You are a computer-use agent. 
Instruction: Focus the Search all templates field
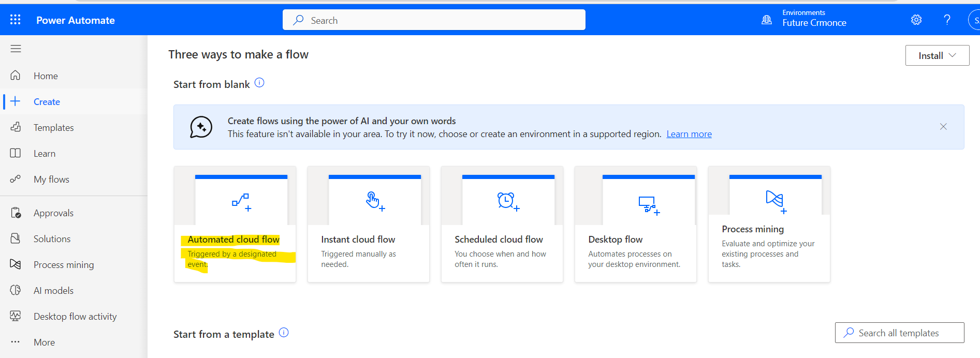899,333
